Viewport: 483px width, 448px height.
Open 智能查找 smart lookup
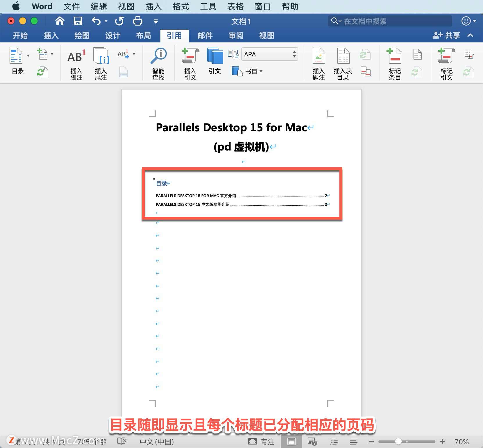[158, 64]
